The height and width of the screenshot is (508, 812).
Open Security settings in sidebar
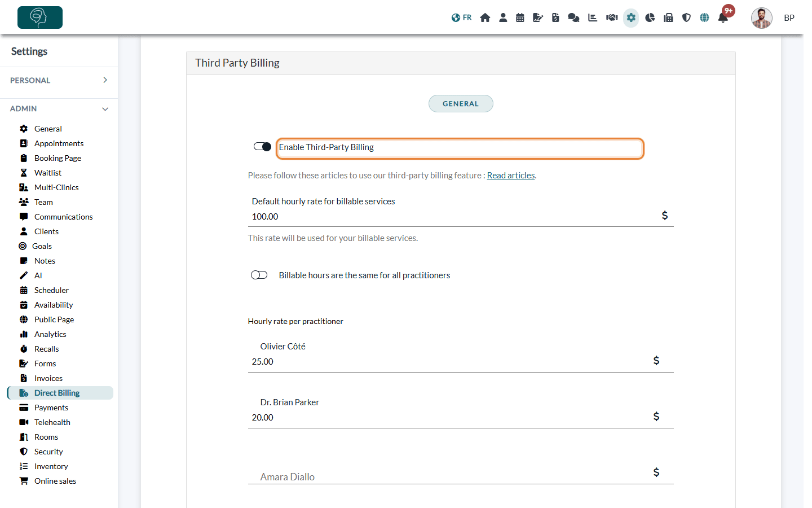pyautogui.click(x=48, y=452)
